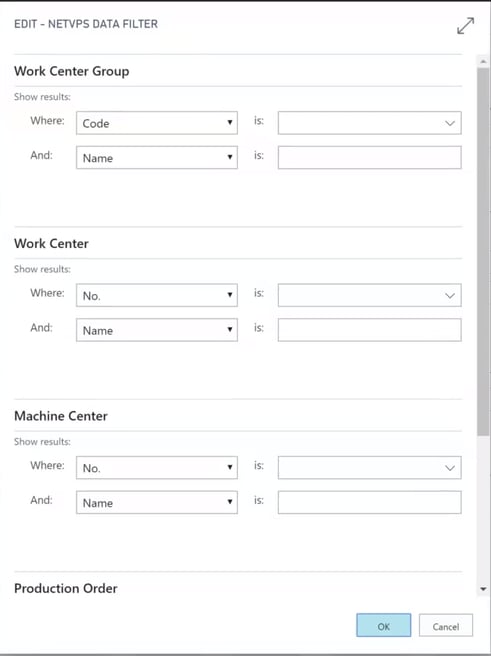Click the Machine Center Name value input
491x656 pixels.
(370, 502)
